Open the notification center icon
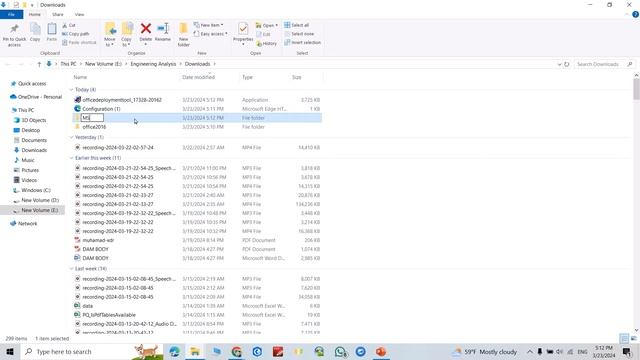 [627, 351]
